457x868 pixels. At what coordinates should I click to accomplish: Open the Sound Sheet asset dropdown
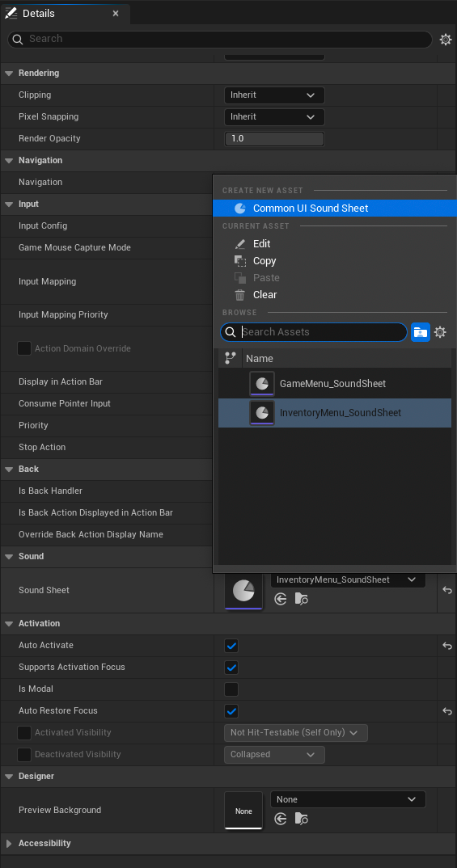point(348,579)
